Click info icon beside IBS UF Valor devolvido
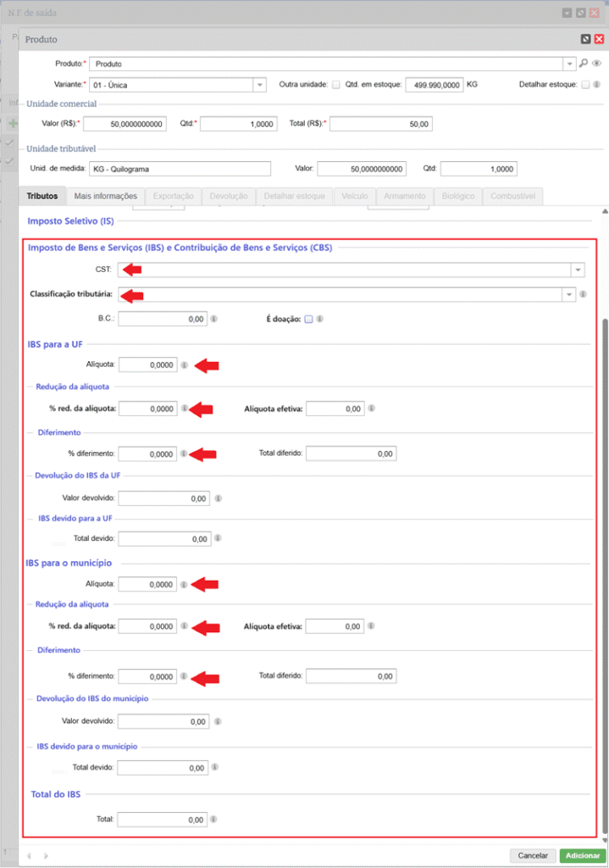Image resolution: width=609 pixels, height=868 pixels. 218,498
